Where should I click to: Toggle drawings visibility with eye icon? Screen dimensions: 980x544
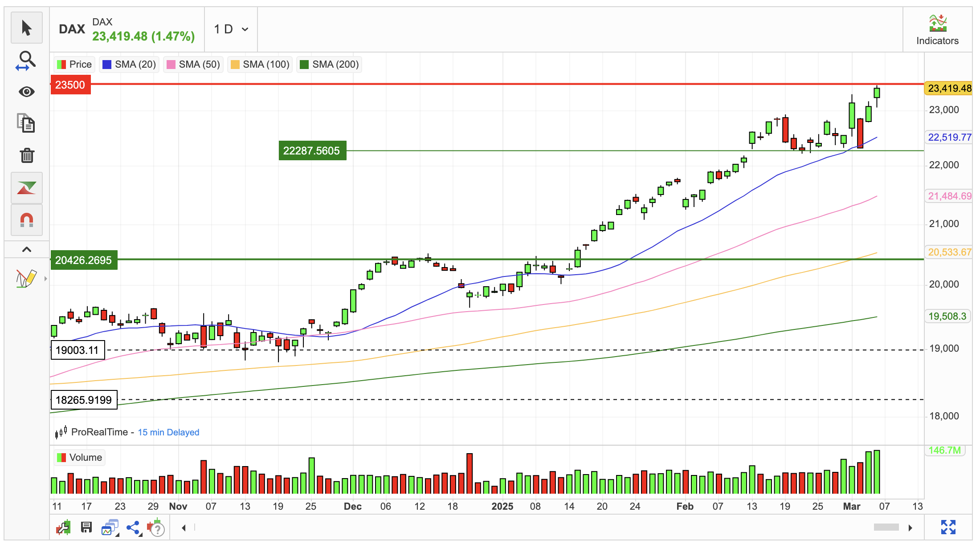click(x=27, y=92)
